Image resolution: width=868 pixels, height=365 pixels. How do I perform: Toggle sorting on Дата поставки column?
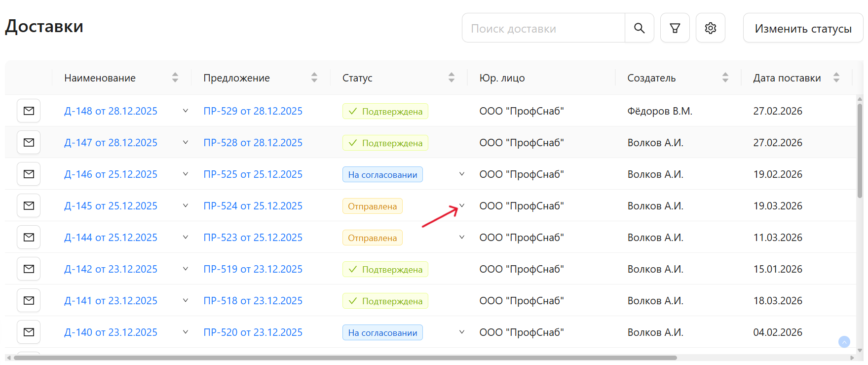836,78
